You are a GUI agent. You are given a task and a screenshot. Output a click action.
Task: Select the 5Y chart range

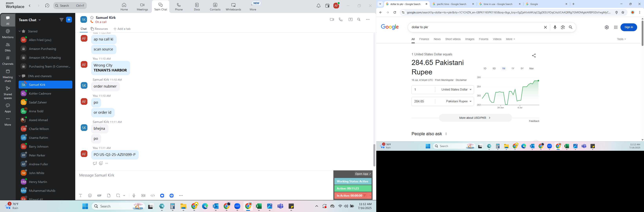[522, 68]
